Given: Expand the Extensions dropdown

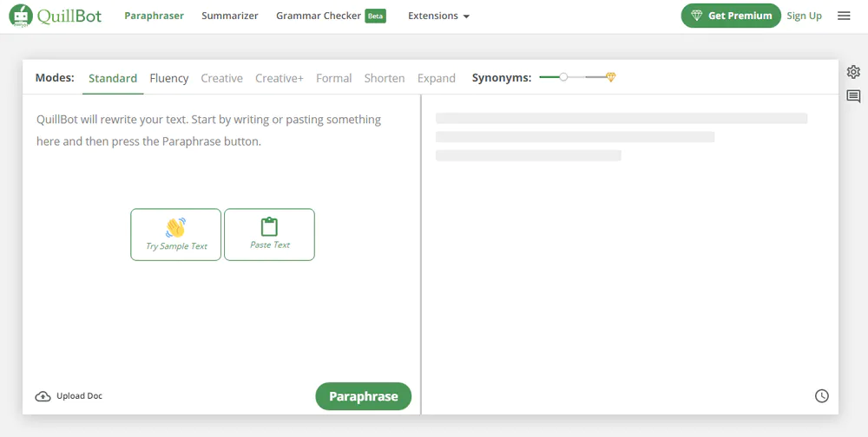Looking at the screenshot, I should coord(438,16).
